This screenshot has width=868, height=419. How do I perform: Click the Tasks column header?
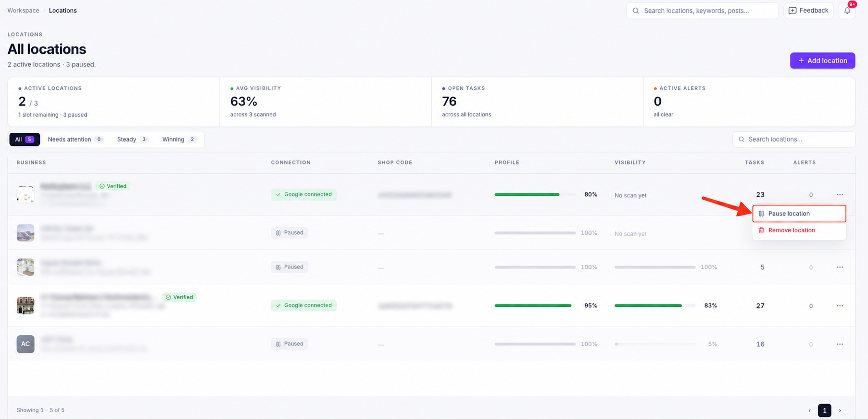(x=755, y=163)
